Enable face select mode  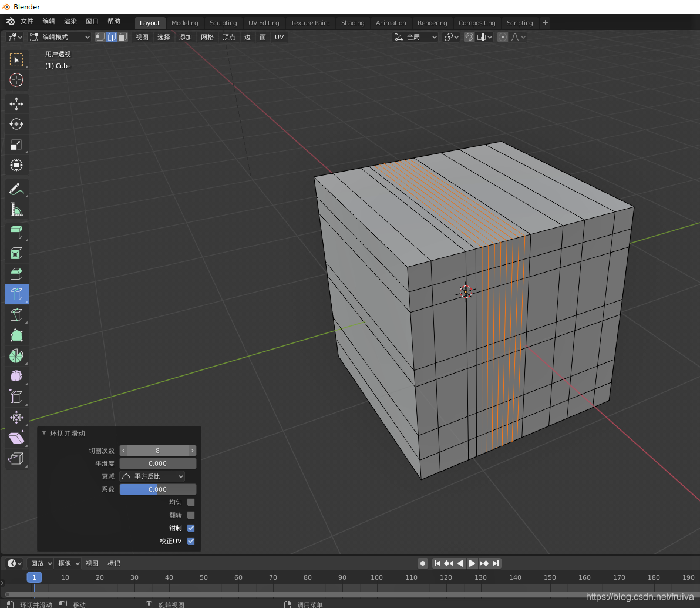[123, 37]
